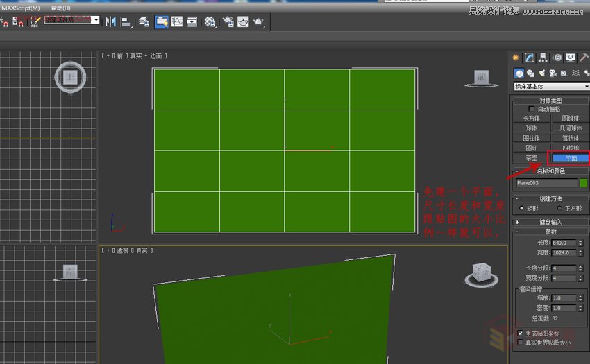Image resolution: width=590 pixels, height=364 pixels.
Task: Collapse the 创建方法 rollout
Action: pyautogui.click(x=550, y=198)
